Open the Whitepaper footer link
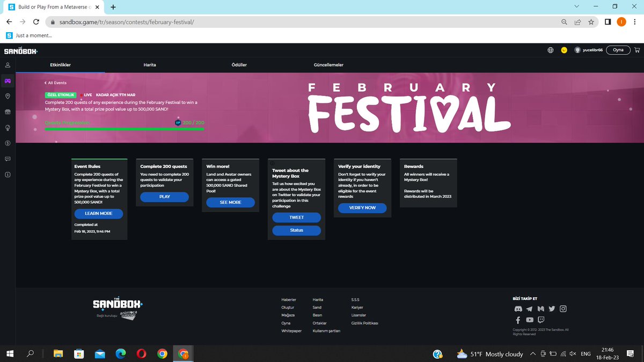This screenshot has width=644, height=362. 291,331
